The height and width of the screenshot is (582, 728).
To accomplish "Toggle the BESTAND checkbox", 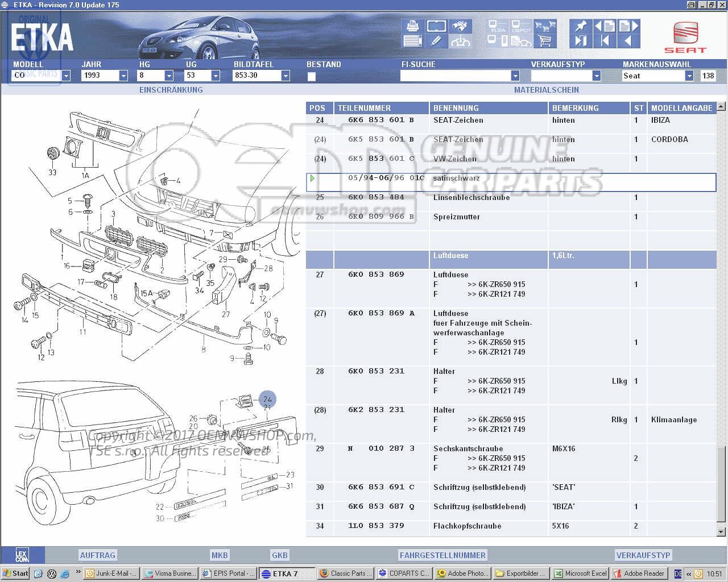I will click(311, 76).
